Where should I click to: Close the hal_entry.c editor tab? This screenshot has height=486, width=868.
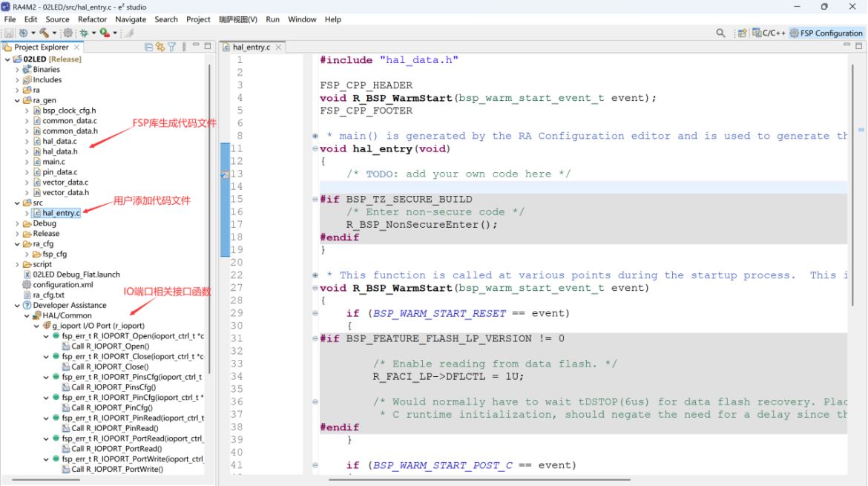pos(278,47)
